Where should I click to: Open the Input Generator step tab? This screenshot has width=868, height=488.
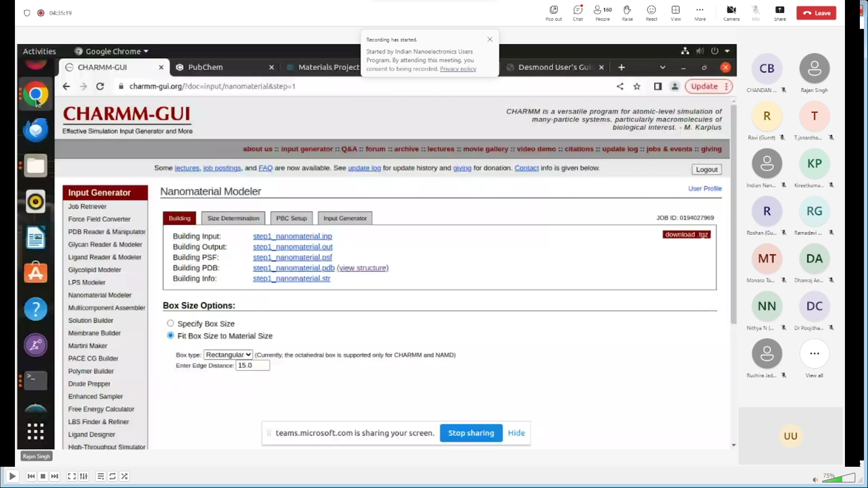click(x=345, y=218)
